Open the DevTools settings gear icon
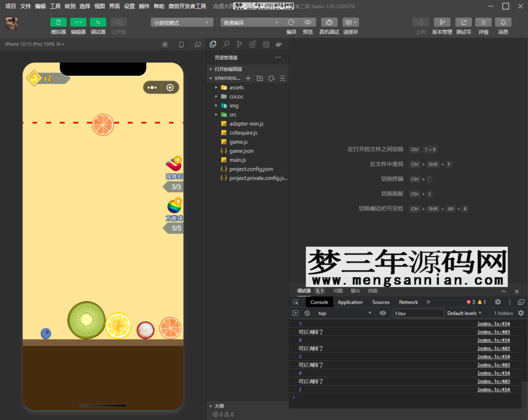528x420 pixels. coord(498,302)
